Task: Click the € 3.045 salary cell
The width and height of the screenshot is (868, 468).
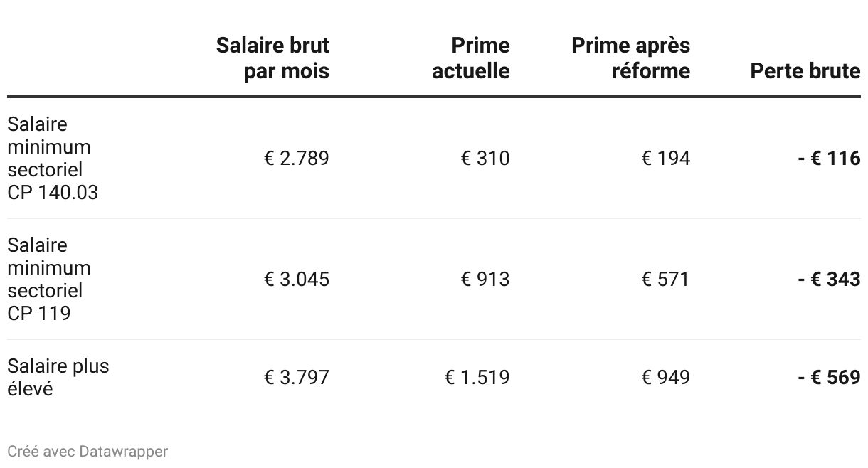Action: (297, 279)
